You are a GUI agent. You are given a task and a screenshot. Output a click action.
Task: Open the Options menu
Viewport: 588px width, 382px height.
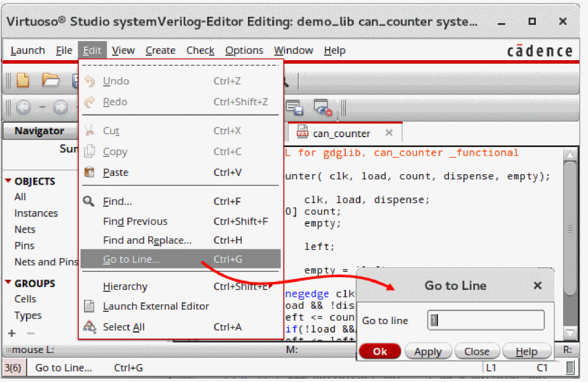[244, 50]
